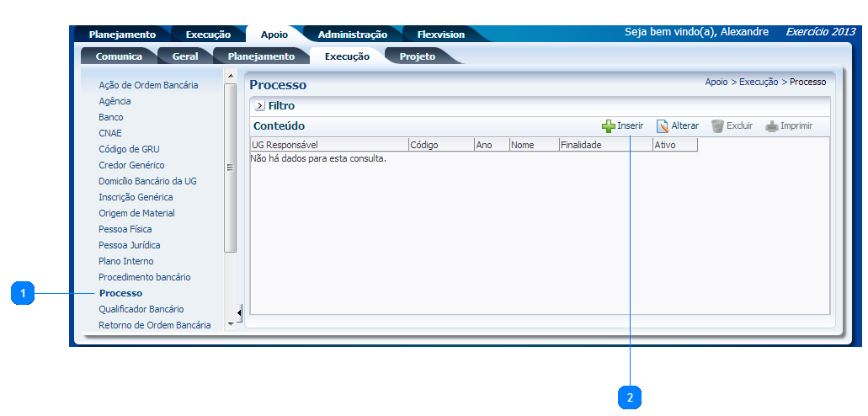Select the Comunica sub-tab
Image resolution: width=868 pixels, height=416 pixels.
point(119,56)
